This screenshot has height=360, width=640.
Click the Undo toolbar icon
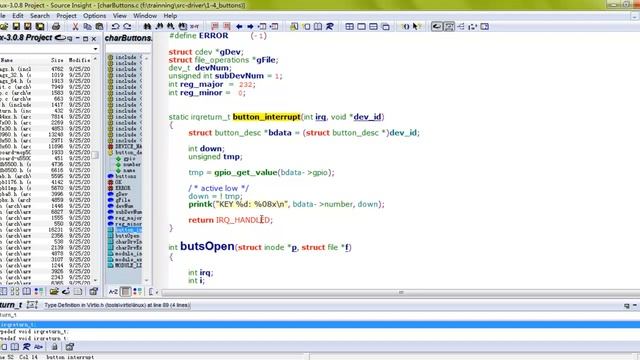pos(116,27)
